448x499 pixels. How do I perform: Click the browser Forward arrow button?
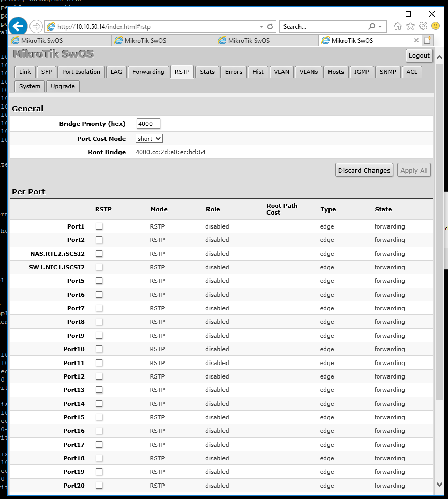[36, 26]
